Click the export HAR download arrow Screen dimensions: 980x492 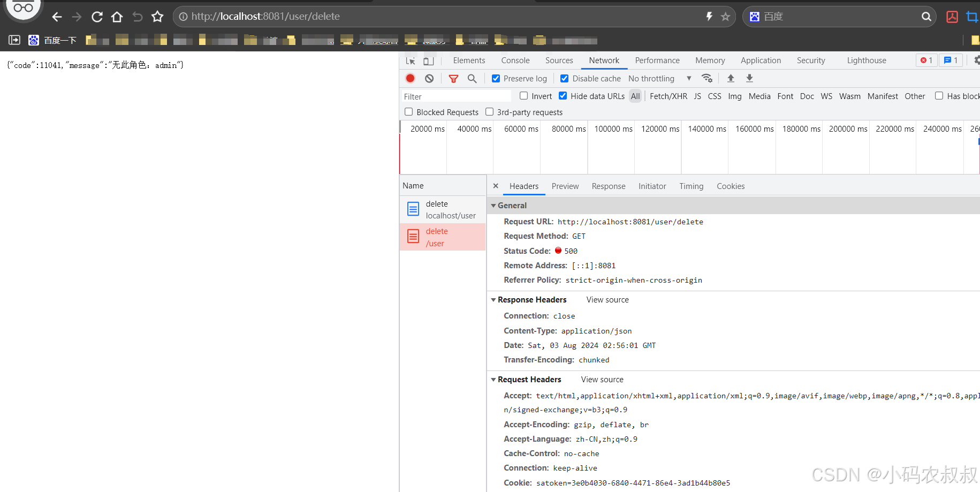pos(749,78)
